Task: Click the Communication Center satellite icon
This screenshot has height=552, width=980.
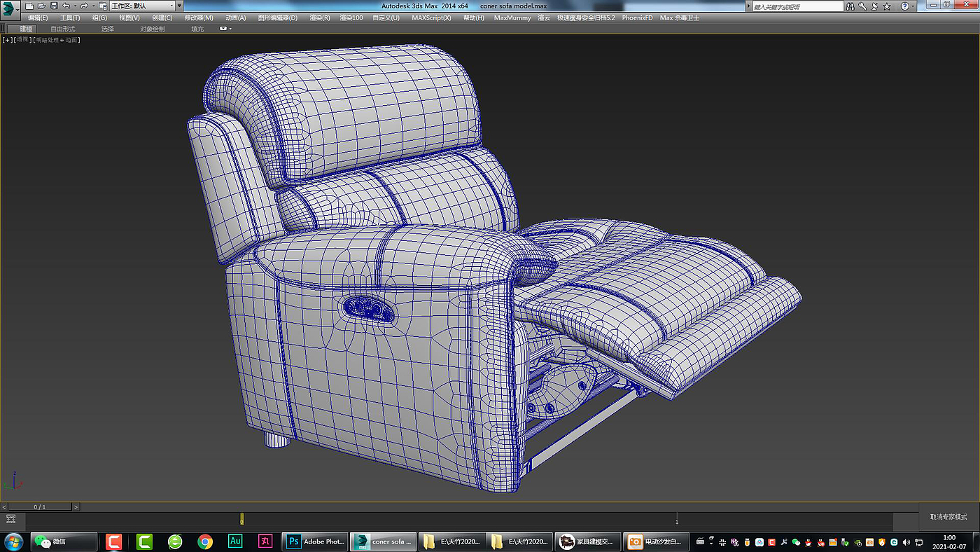Action: click(x=874, y=6)
